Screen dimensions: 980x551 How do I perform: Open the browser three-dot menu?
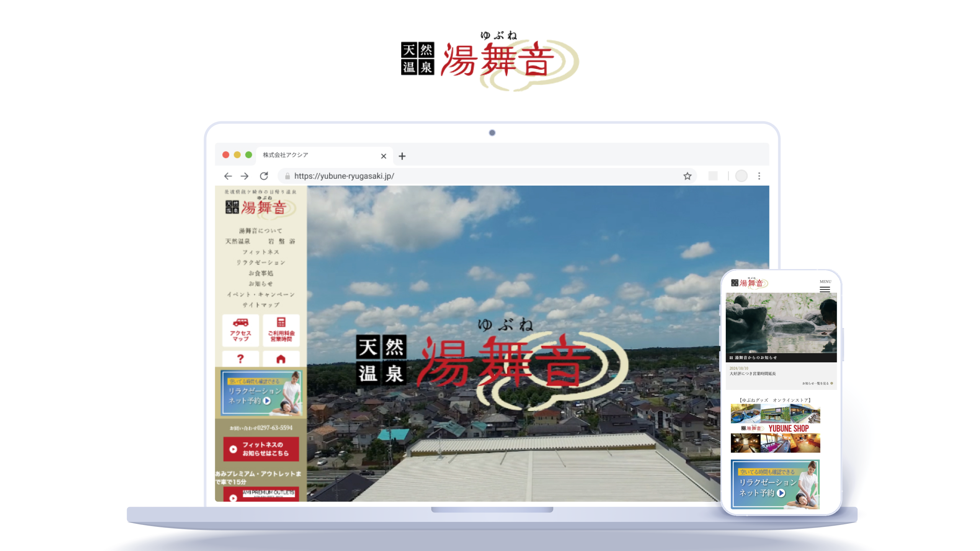(x=759, y=176)
